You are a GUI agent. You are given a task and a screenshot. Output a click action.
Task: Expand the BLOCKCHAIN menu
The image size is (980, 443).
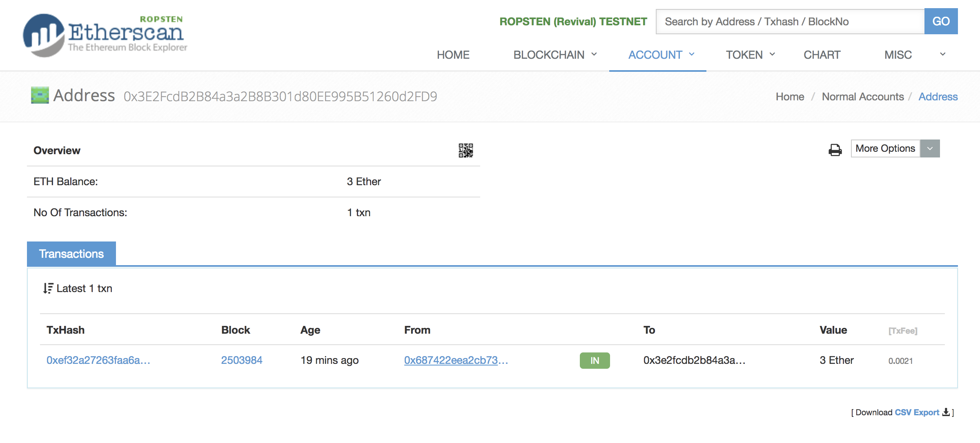(x=555, y=55)
